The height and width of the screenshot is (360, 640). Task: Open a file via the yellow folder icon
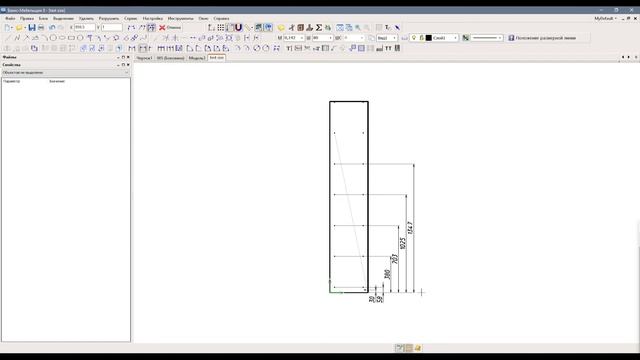pyautogui.click(x=19, y=27)
